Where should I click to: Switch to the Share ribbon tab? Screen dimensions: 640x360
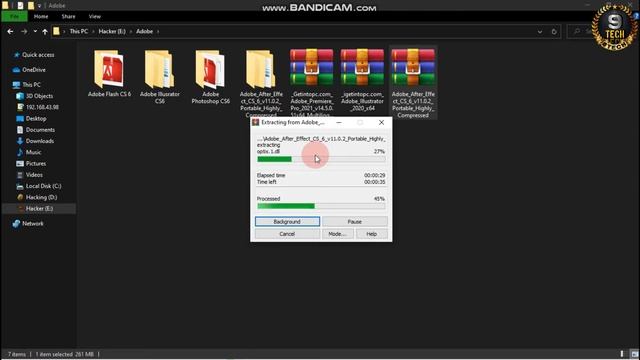coord(68,16)
